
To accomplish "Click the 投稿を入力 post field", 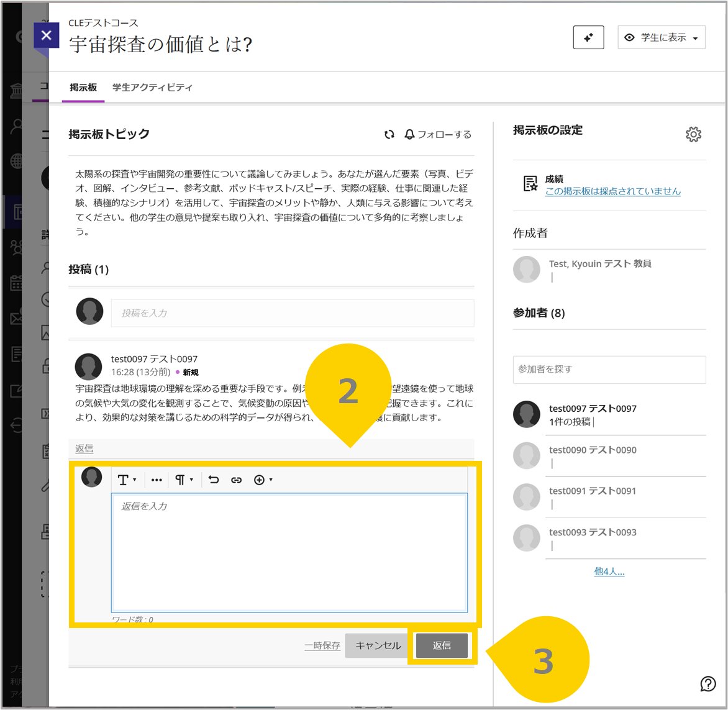I will point(292,313).
